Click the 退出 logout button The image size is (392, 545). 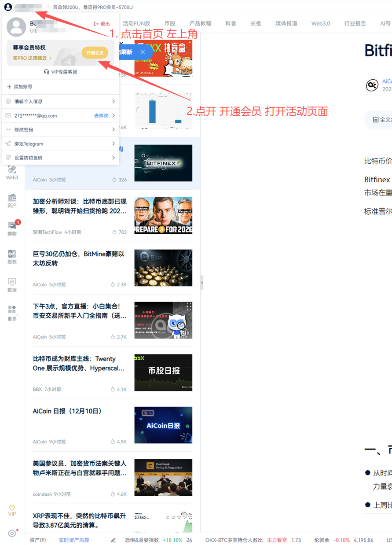[103, 24]
